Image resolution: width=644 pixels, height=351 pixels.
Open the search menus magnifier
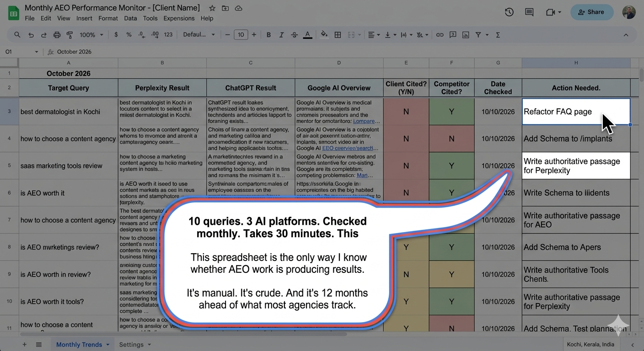(x=17, y=35)
